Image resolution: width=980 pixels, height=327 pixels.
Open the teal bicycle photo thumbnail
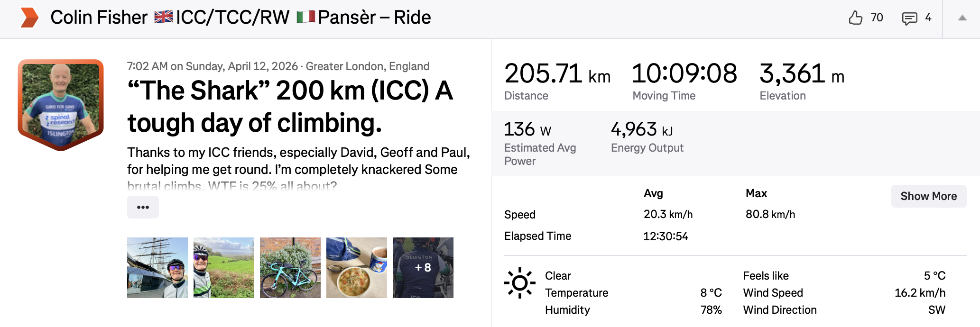coord(290,268)
